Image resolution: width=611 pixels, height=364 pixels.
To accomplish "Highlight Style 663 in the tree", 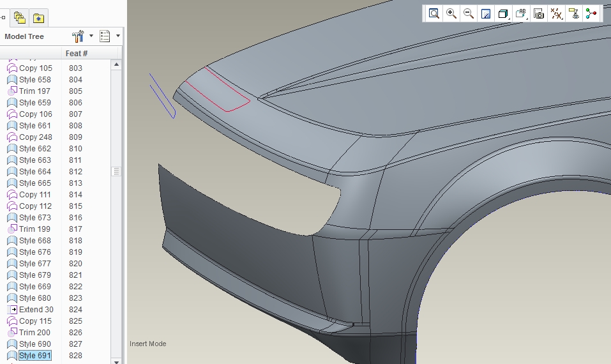I will 35,160.
